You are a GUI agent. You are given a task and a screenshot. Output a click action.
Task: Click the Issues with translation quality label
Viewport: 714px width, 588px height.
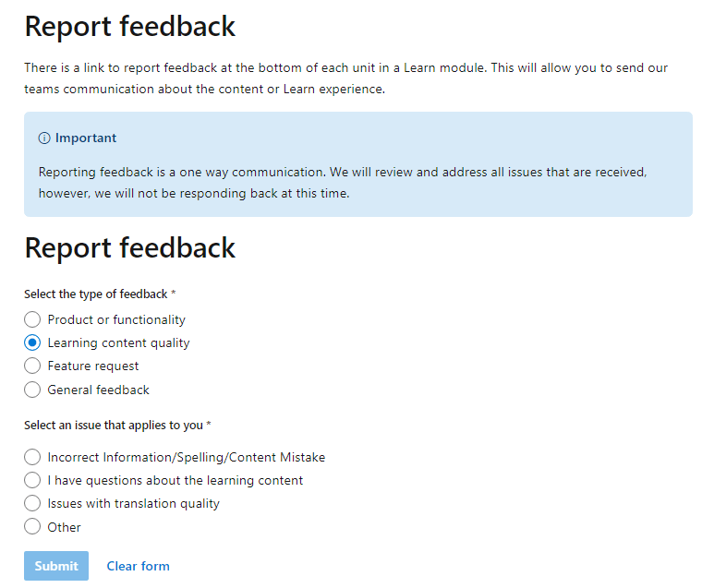coord(133,504)
